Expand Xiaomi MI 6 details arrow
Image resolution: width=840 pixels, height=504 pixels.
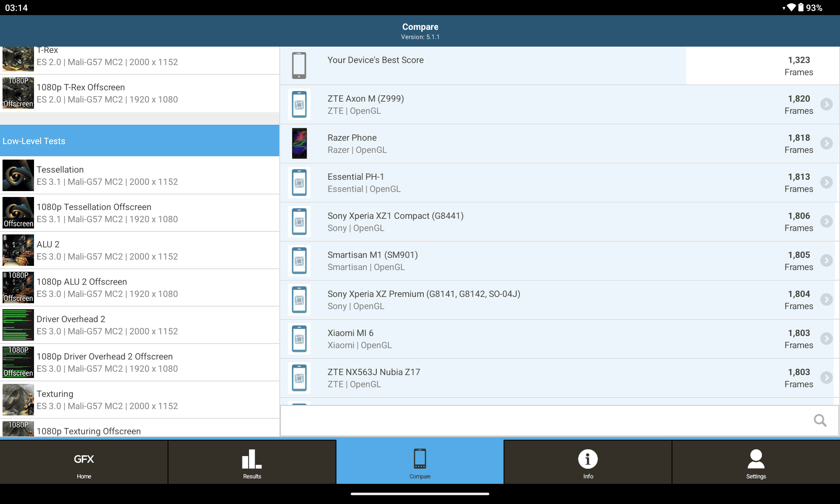tap(827, 339)
